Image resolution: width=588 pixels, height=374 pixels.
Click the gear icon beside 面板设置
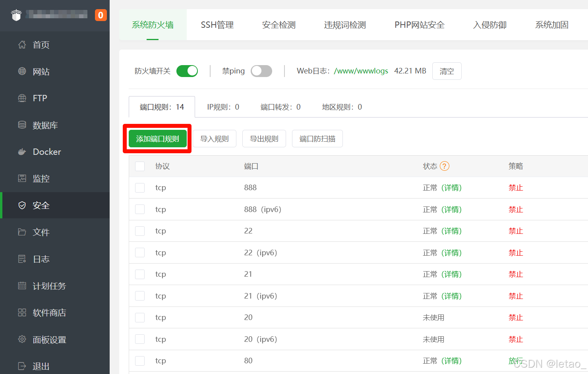[x=22, y=339]
